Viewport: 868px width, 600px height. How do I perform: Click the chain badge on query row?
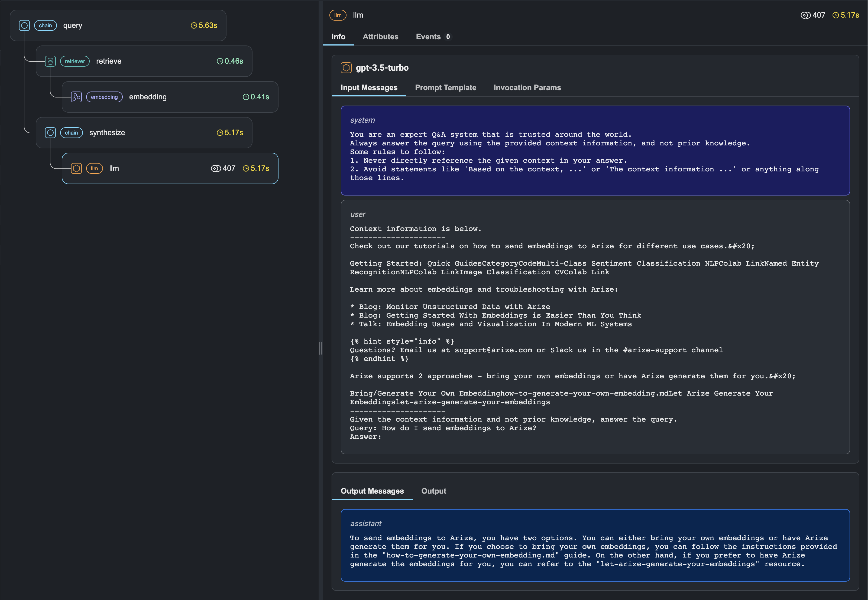46,25
